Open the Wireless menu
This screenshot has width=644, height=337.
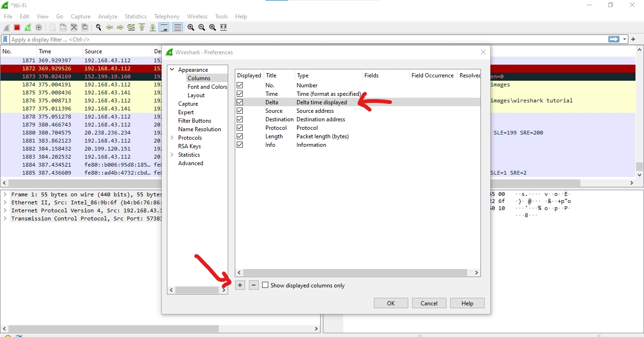coord(197,16)
